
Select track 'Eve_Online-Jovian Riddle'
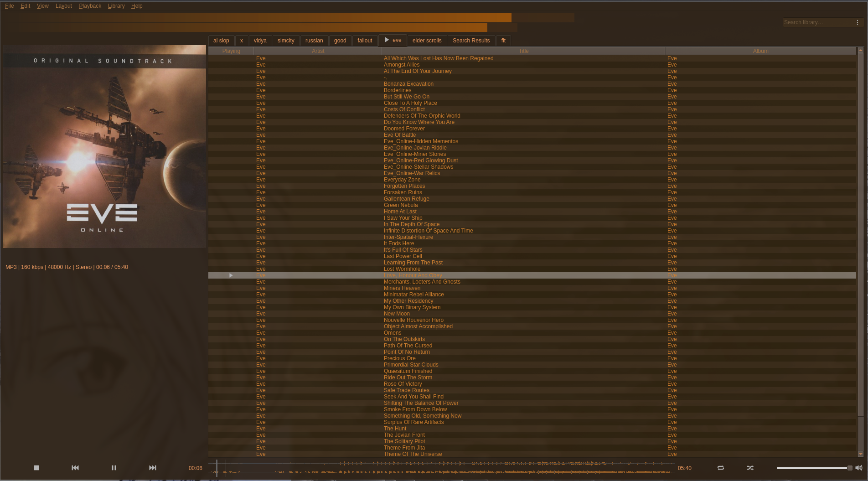[415, 148]
